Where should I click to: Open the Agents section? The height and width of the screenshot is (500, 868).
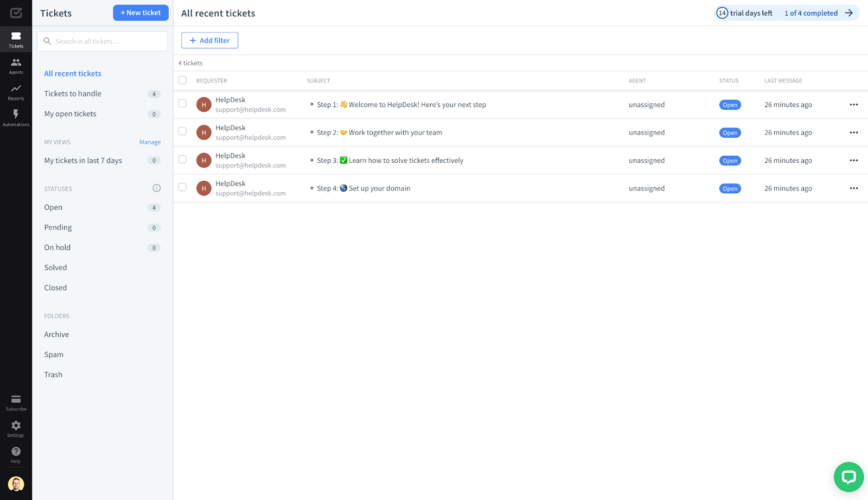16,66
